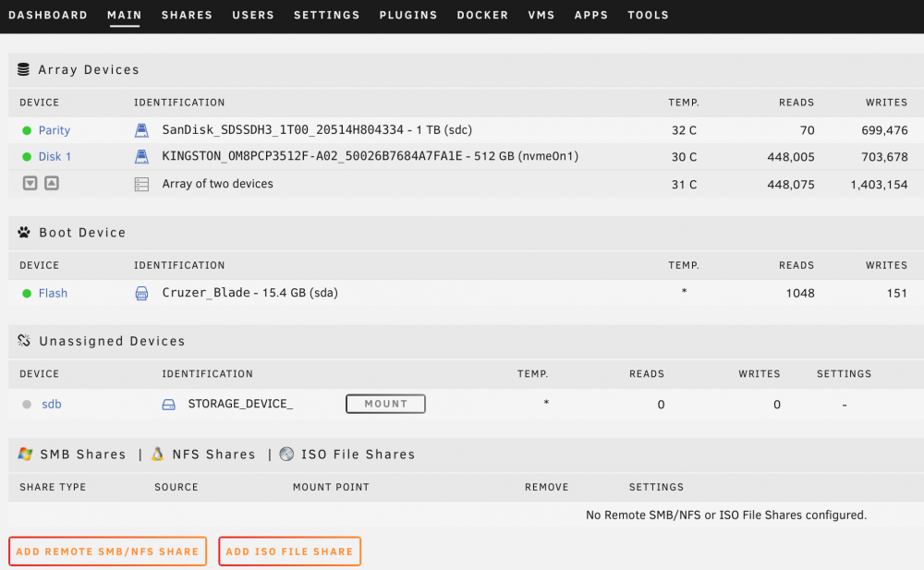Click the sdb grey status dot
This screenshot has height=570, width=924.
pyautogui.click(x=27, y=405)
